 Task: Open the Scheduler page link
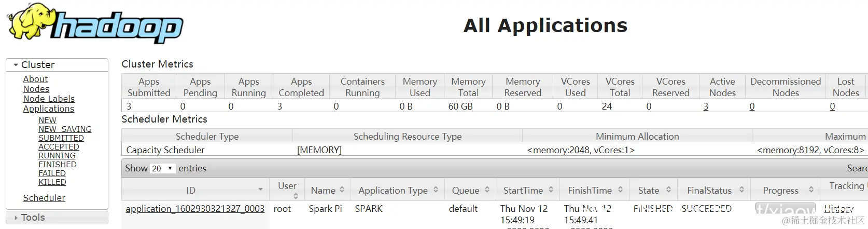pos(44,198)
